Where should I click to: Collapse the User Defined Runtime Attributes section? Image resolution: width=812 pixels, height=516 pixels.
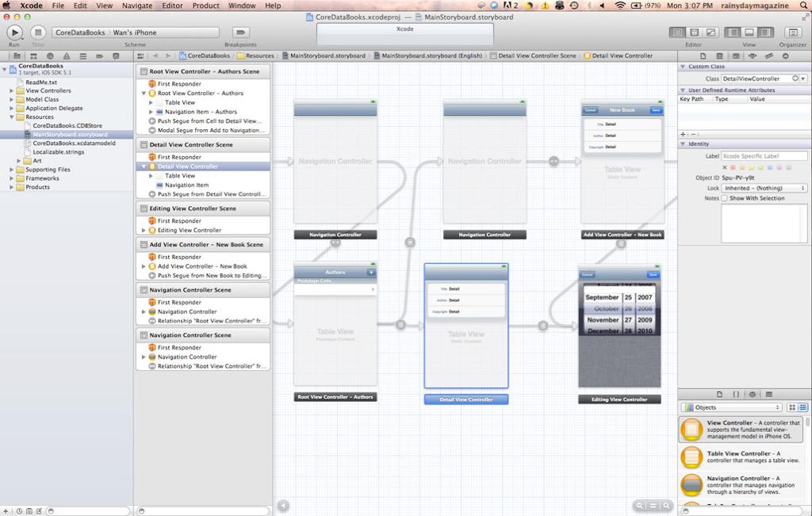pyautogui.click(x=683, y=90)
